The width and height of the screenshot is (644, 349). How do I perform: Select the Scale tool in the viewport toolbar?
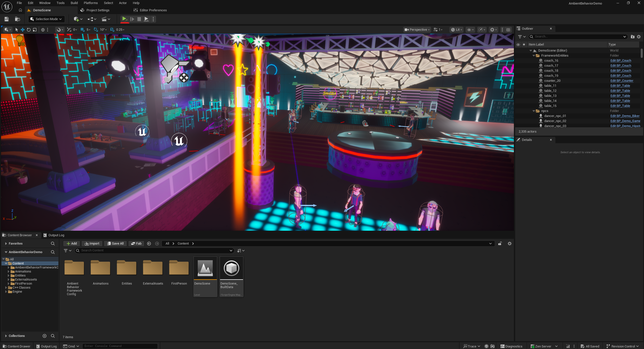[x=35, y=29]
